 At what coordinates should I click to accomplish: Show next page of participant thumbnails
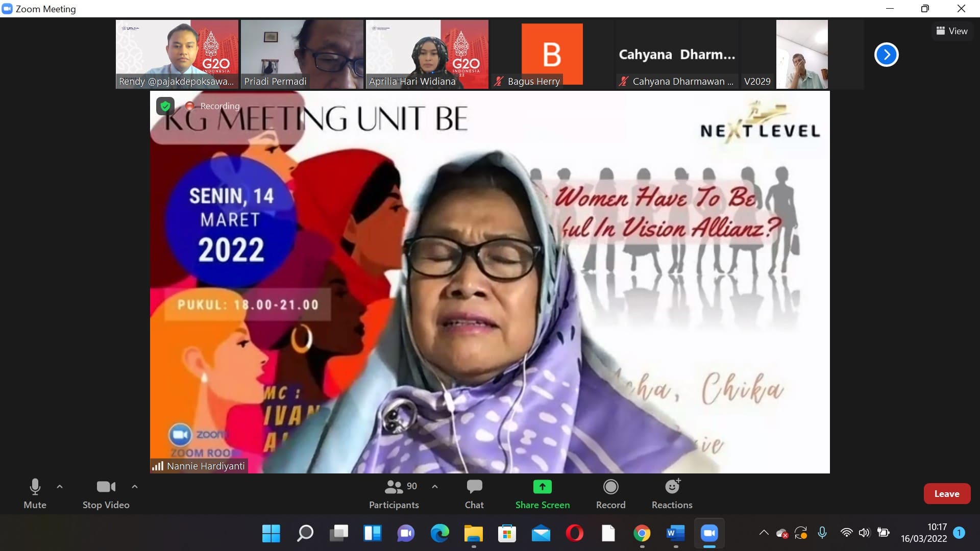click(x=886, y=55)
